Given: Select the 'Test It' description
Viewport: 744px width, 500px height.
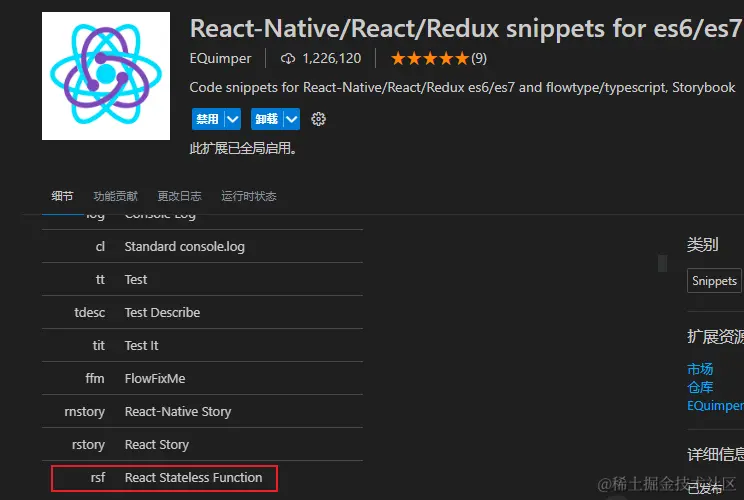Looking at the screenshot, I should pyautogui.click(x=141, y=345).
